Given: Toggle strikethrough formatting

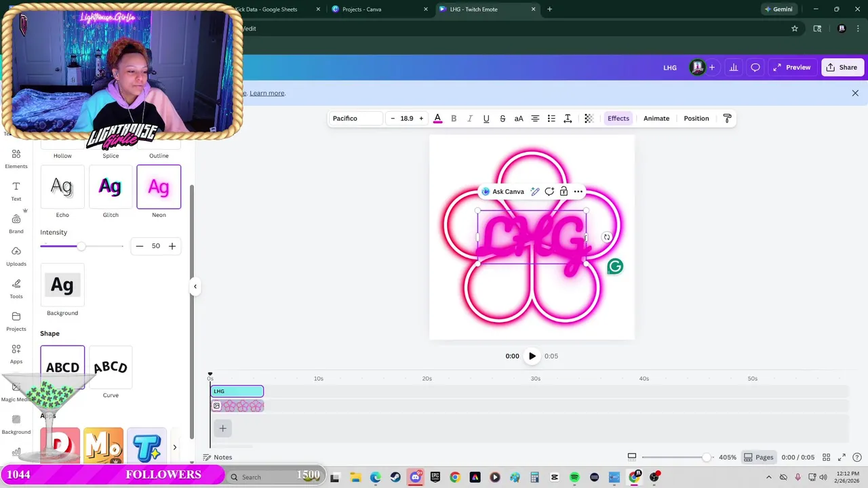Looking at the screenshot, I should tap(502, 119).
